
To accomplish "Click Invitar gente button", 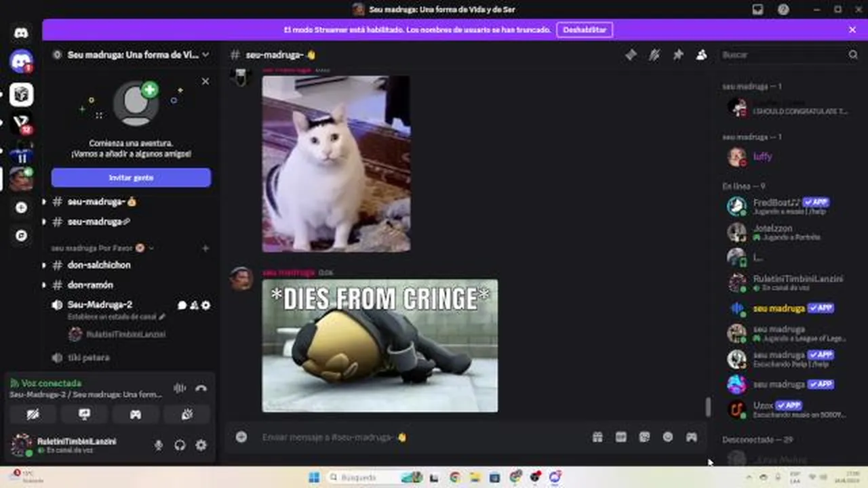I will point(131,178).
